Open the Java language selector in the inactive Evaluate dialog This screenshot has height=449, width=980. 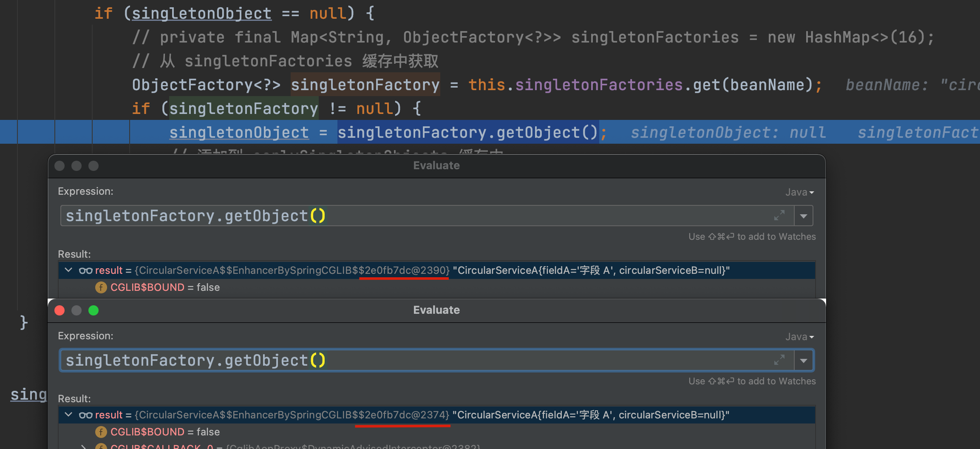pyautogui.click(x=799, y=192)
